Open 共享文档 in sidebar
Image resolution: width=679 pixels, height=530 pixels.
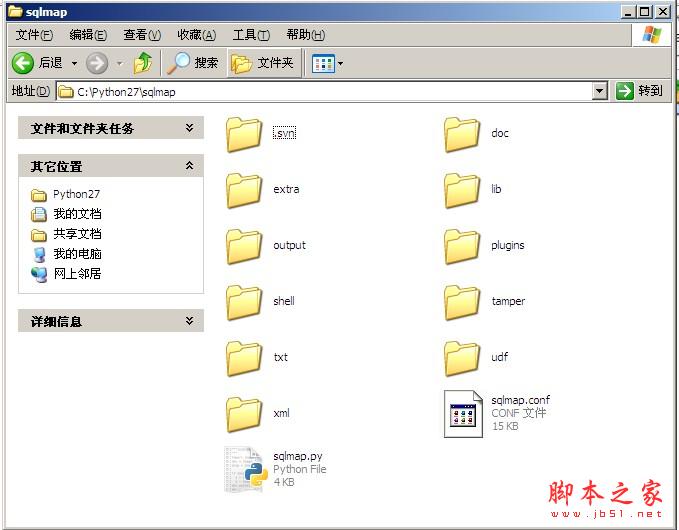78,234
